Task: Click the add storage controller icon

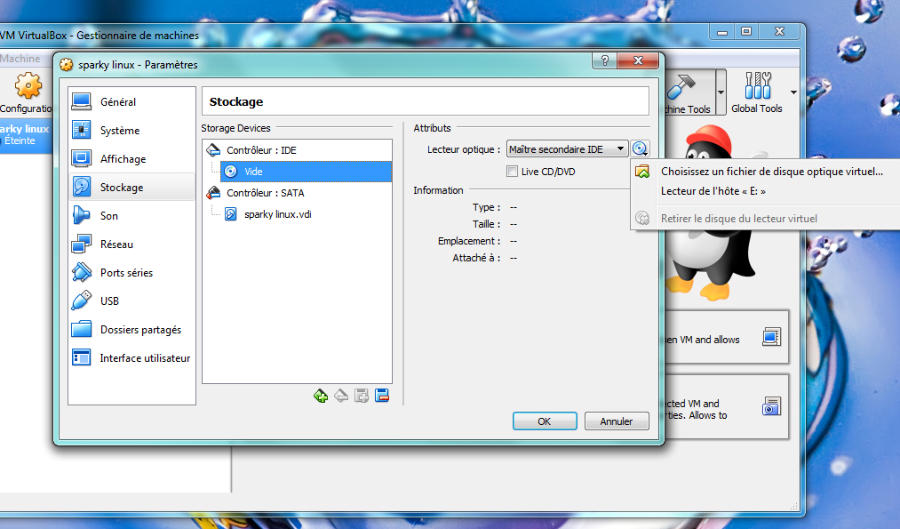Action: click(x=321, y=395)
